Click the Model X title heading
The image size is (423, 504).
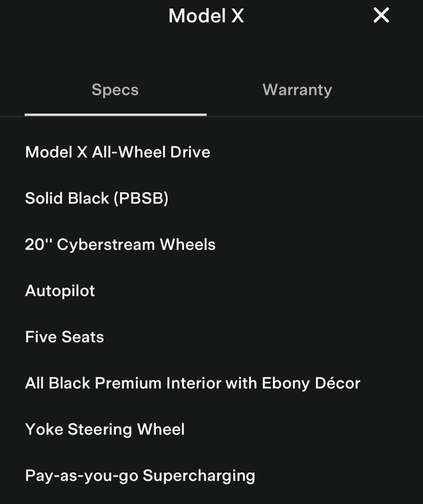206,16
